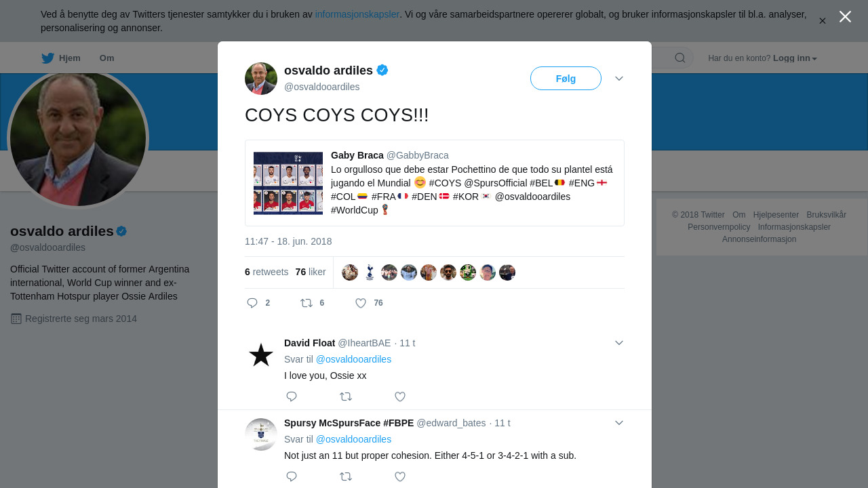Open the informasjonskapsler link
Screen dimensions: 868x488
tap(357, 14)
